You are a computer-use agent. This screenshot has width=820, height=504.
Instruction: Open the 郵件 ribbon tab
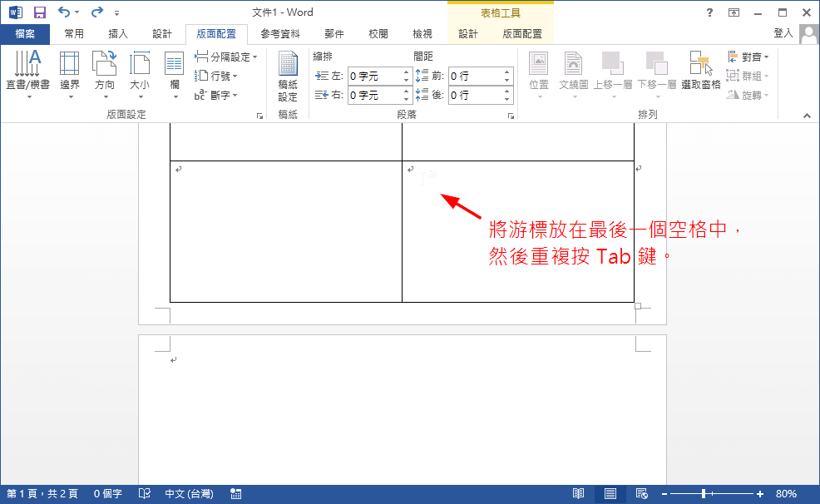coord(333,34)
